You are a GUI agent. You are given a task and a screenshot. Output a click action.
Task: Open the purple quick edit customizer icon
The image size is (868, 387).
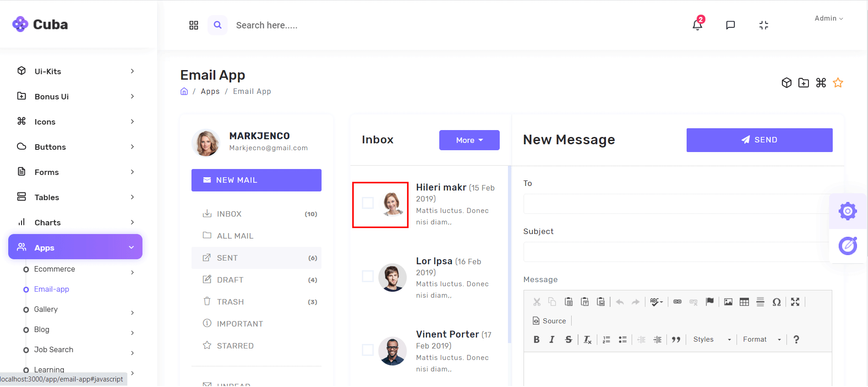tap(848, 246)
